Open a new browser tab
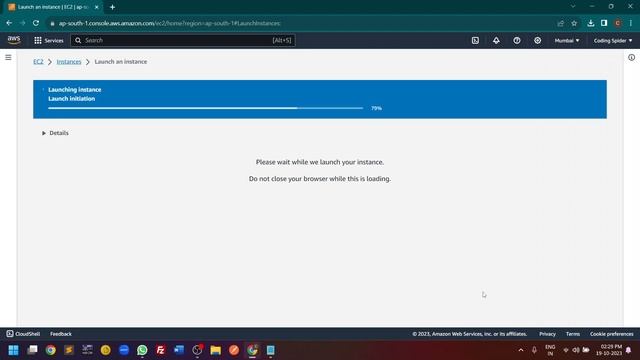Viewport: 640px width, 360px height. 112,7
